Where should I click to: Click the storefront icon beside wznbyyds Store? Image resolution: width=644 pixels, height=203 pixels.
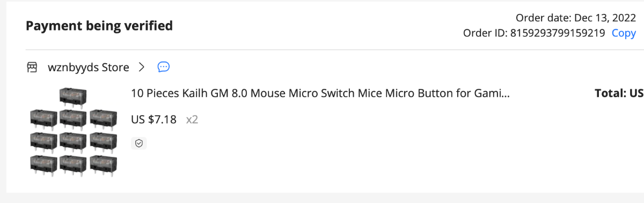click(32, 67)
